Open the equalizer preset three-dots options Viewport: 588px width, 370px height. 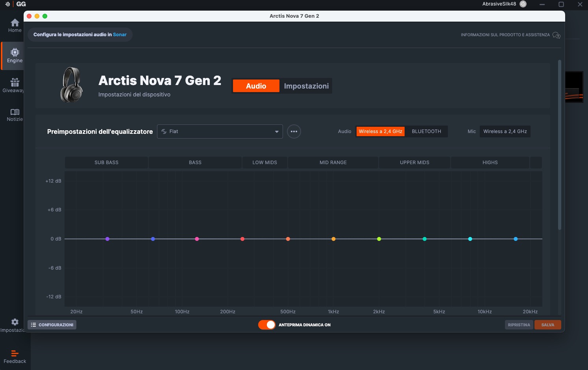(x=294, y=131)
